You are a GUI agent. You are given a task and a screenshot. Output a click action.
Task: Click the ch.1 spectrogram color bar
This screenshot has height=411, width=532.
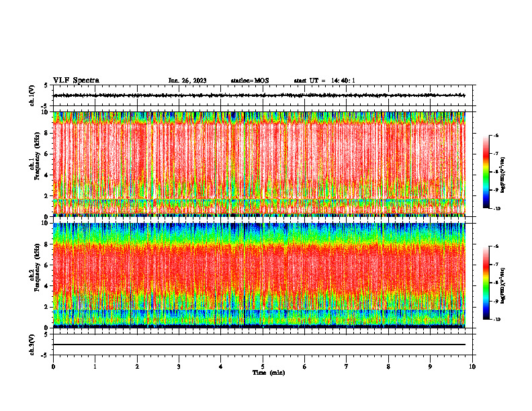[x=486, y=172]
